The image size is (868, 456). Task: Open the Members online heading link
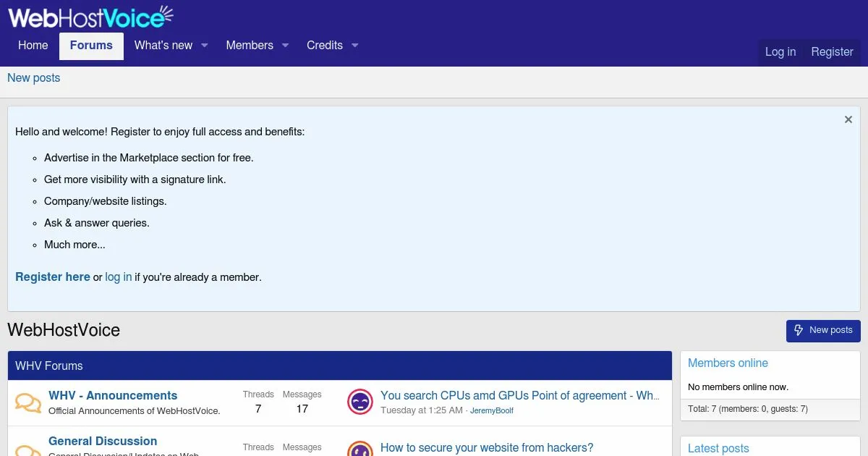(728, 363)
